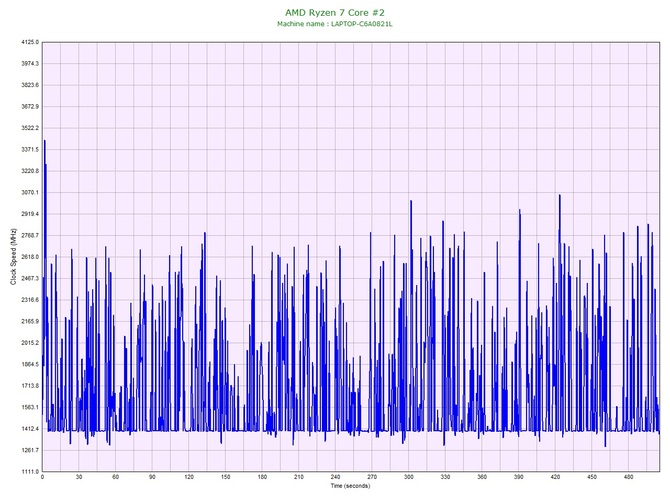Click the 1563.1 y-axis value
This screenshot has width=670, height=503.
point(30,407)
